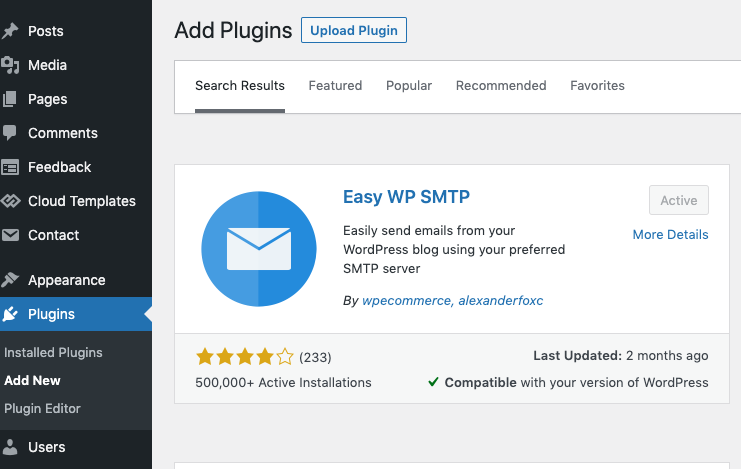741x469 pixels.
Task: Click the Feedback form icon
Action: pos(9,167)
